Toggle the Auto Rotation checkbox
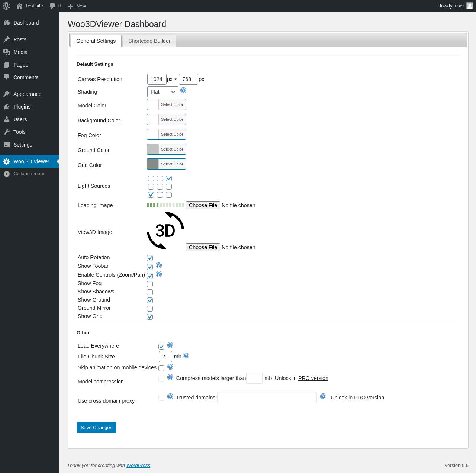 [150, 258]
